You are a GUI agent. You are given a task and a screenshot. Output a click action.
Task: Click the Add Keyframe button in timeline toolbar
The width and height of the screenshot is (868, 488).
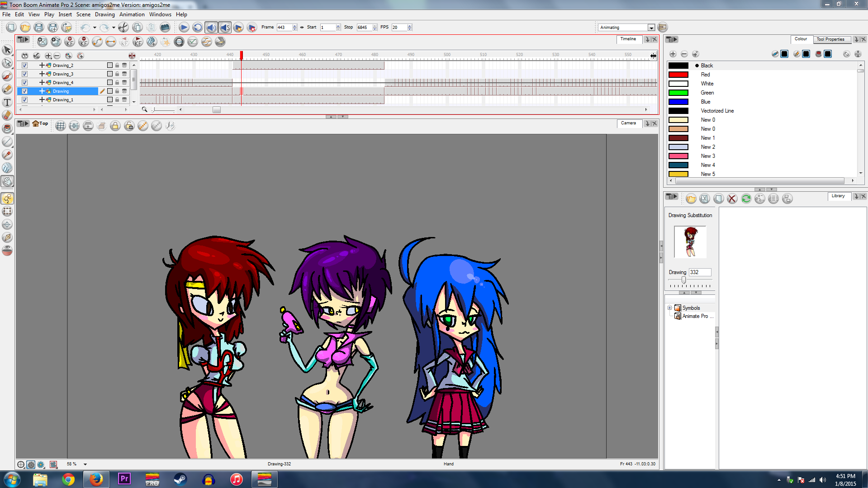(x=70, y=42)
